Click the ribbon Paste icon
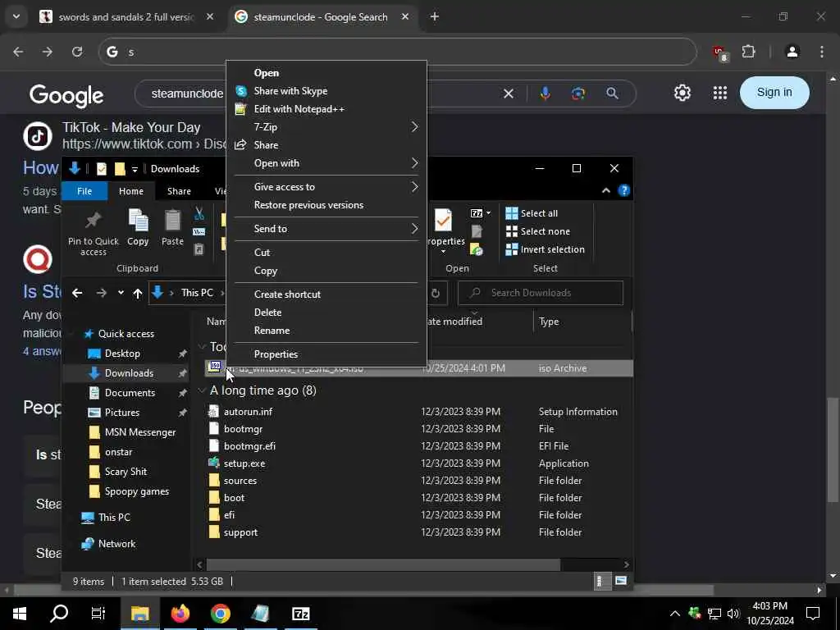 172,220
